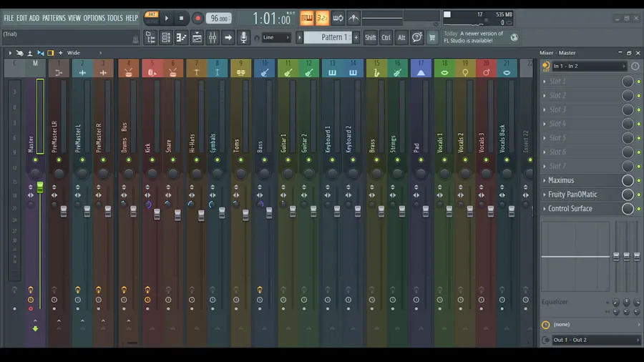Image resolution: width=644 pixels, height=362 pixels.
Task: Expand the Control Surface slot arrow
Action: click(545, 209)
